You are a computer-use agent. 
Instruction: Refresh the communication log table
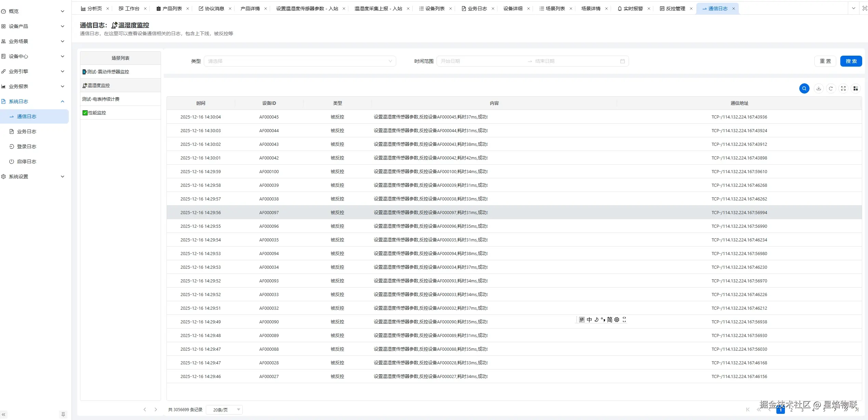(831, 88)
